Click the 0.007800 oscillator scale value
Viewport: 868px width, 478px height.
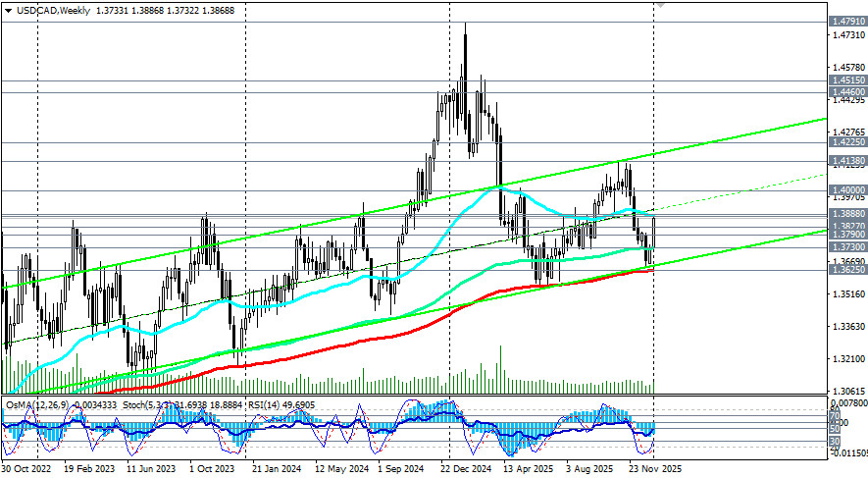coord(846,402)
